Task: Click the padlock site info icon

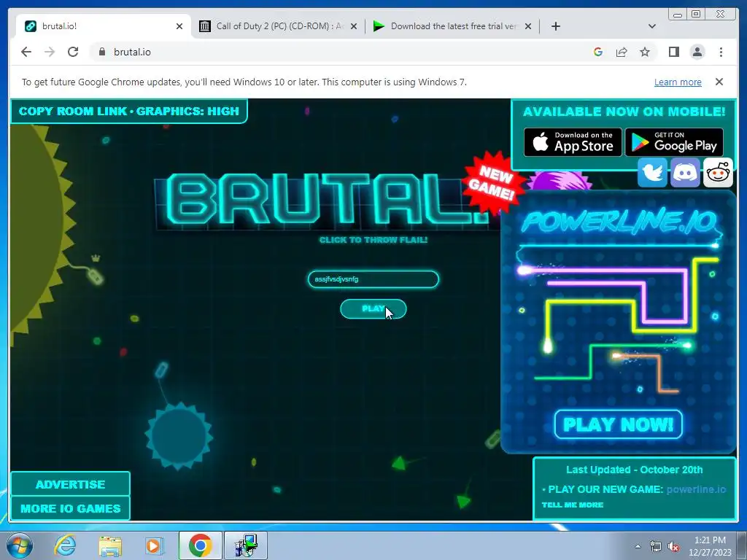Action: coord(101,52)
